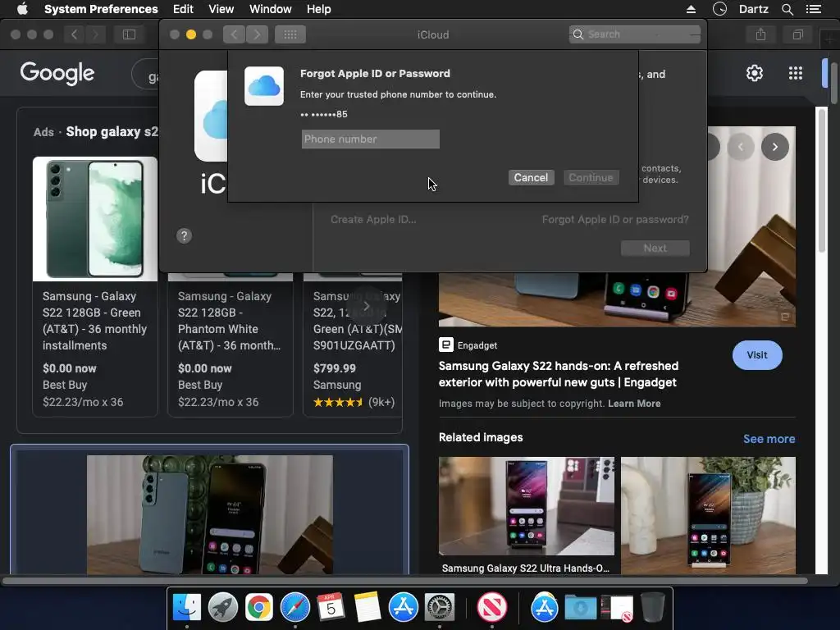840x630 pixels.
Task: Open Galaxy S22 Phantom White listing
Action: 230,321
